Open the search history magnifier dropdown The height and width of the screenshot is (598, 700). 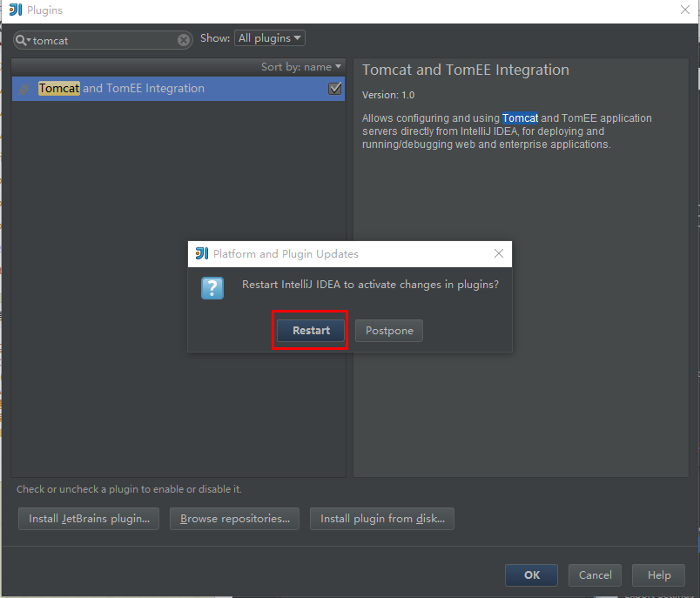click(23, 40)
